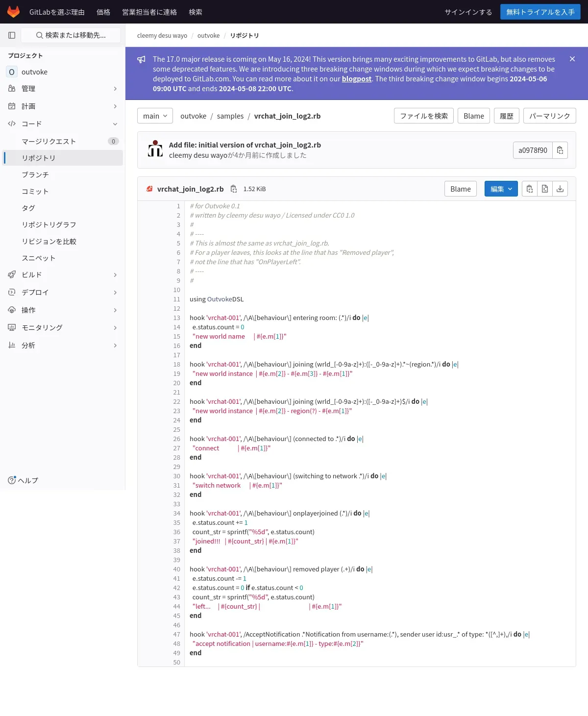Click 検索 in top navigation
This screenshot has height=716, width=588.
(196, 12)
